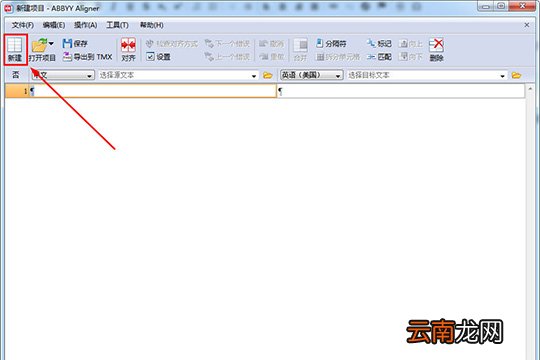Close the ABBYY Aligner window
Image resolution: width=540 pixels, height=360 pixels.
coord(523,6)
